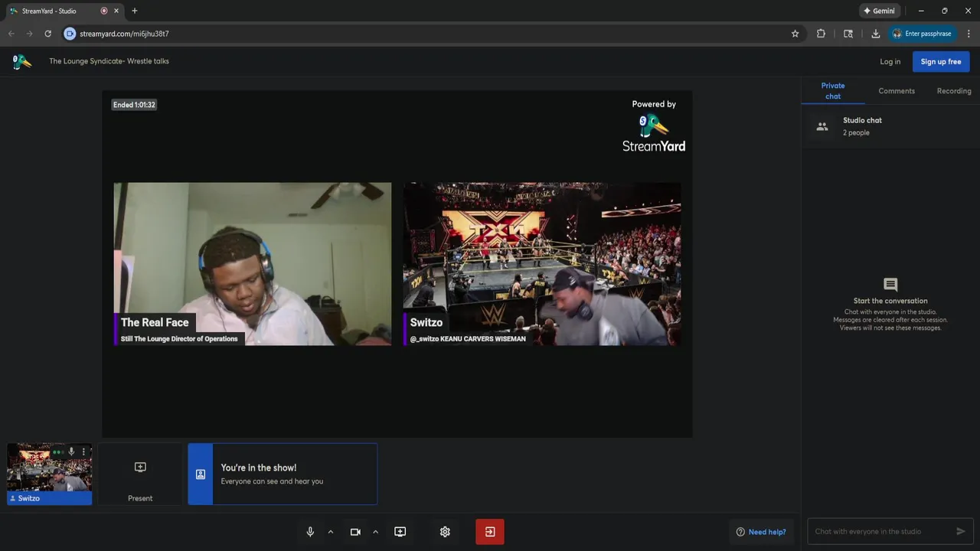
Task: Close the StreamYard Studio tab
Action: pos(117,11)
